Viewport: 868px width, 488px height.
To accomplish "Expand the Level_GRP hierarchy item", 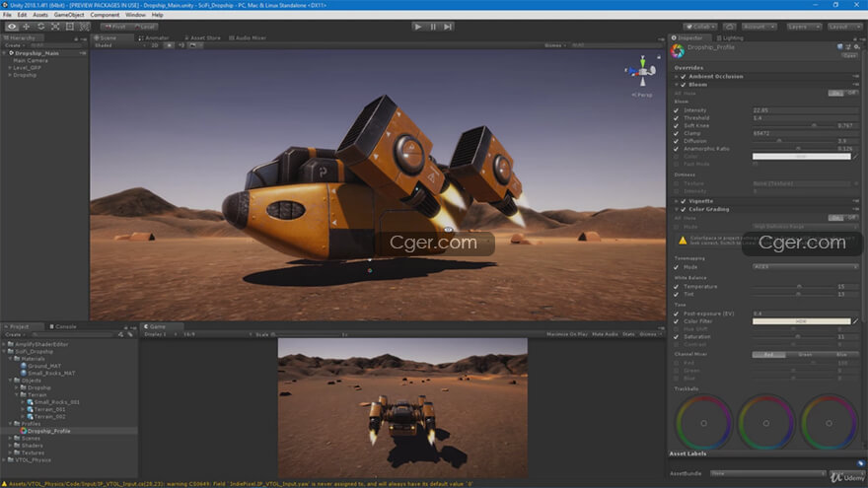I will click(x=10, y=67).
